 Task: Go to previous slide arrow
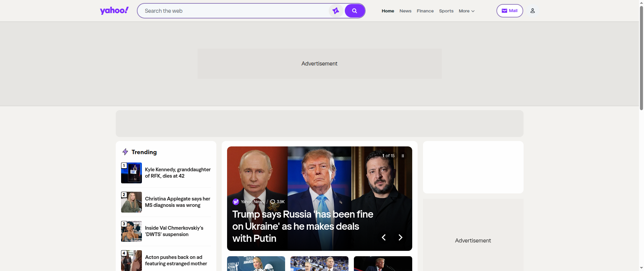384,237
